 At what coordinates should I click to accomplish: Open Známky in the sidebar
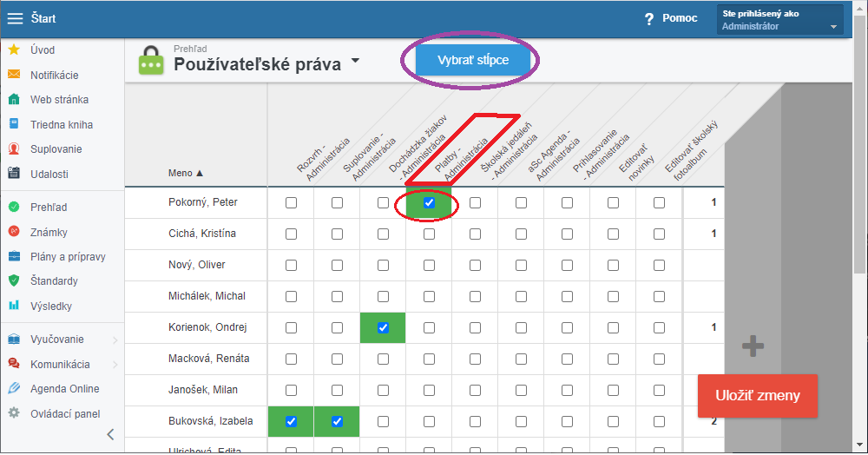point(49,233)
